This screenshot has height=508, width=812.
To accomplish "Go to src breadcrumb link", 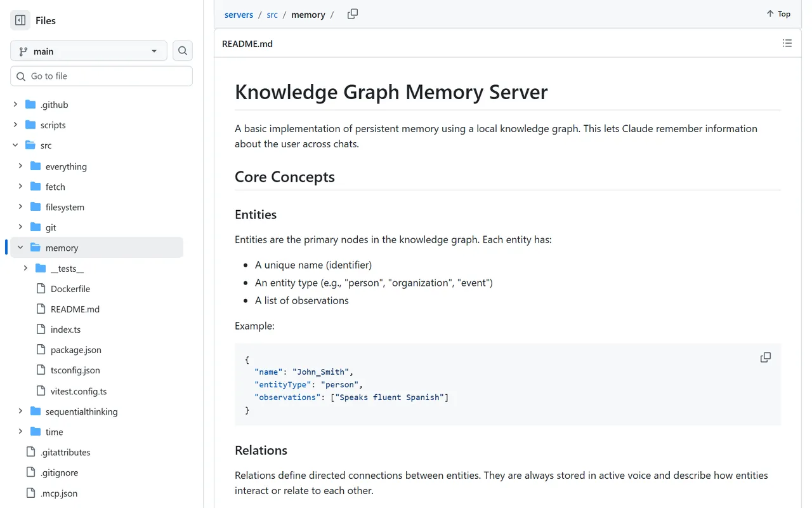I will click(x=272, y=15).
